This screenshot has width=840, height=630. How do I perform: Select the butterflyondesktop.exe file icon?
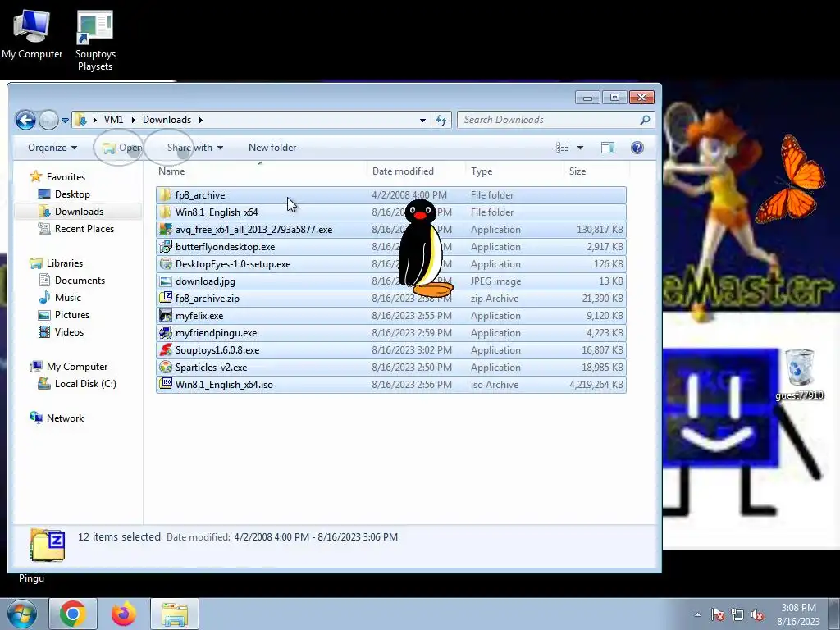click(166, 246)
